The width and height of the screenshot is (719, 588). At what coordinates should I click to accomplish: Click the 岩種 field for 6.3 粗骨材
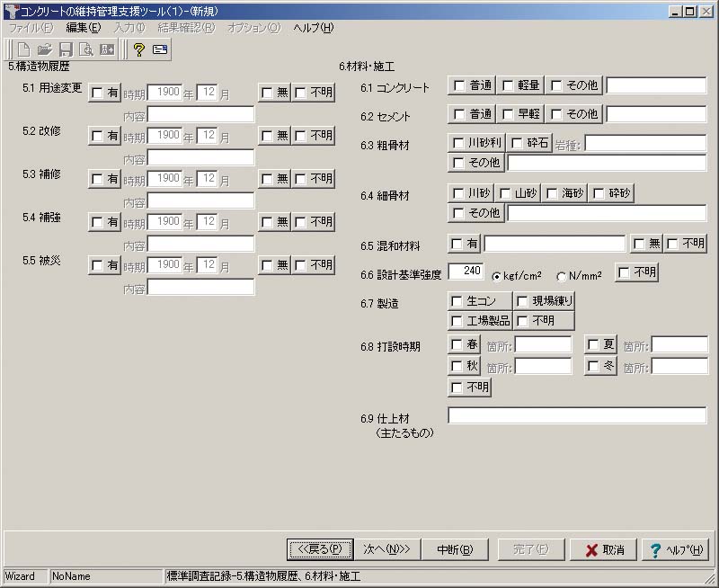point(645,144)
